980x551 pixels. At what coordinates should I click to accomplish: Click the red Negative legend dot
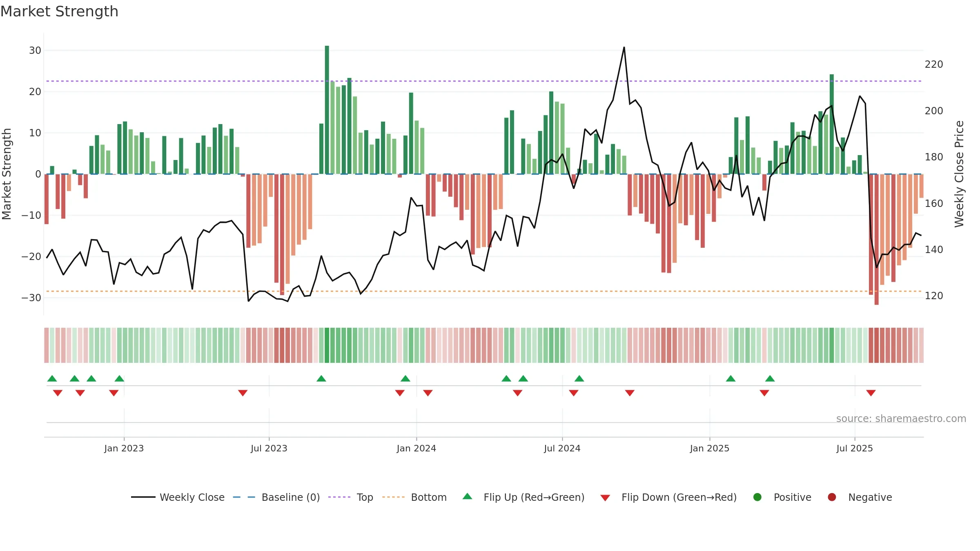832,497
